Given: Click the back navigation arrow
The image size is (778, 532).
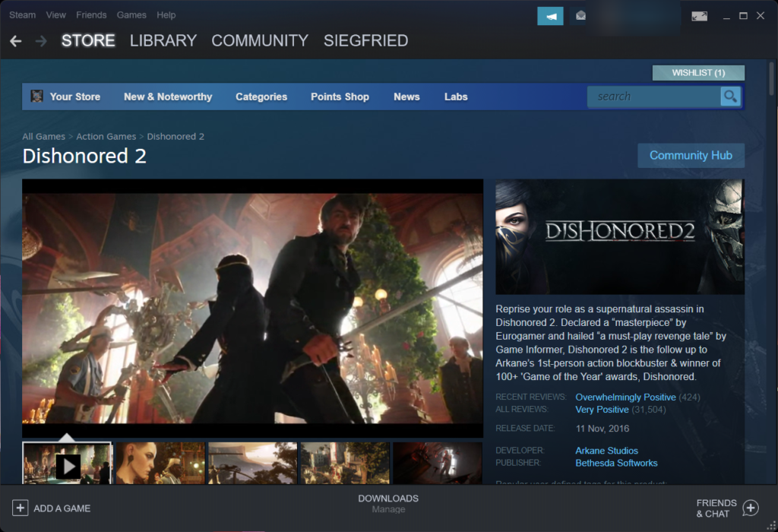Looking at the screenshot, I should (15, 41).
